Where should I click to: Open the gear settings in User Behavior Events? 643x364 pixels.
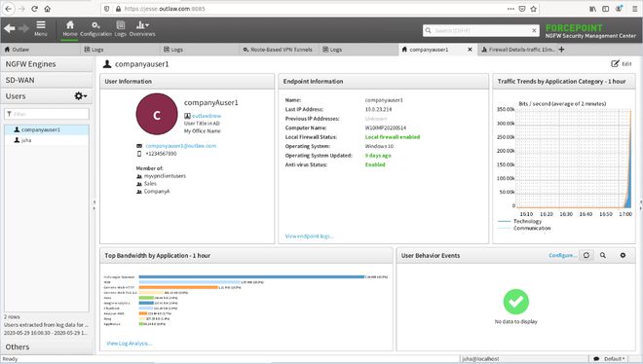[x=623, y=255]
